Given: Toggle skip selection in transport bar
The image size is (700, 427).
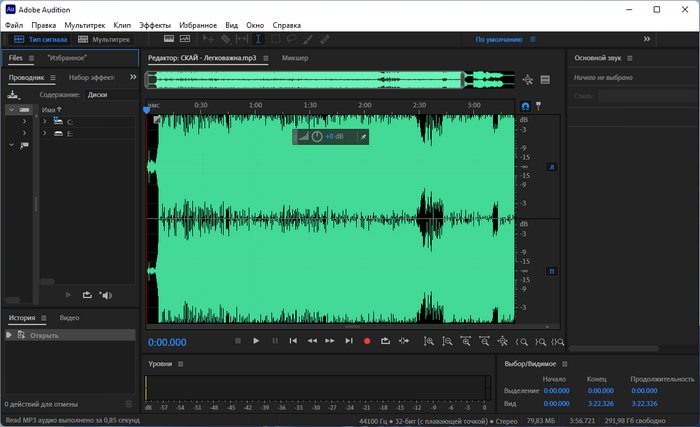Looking at the screenshot, I should click(x=404, y=341).
